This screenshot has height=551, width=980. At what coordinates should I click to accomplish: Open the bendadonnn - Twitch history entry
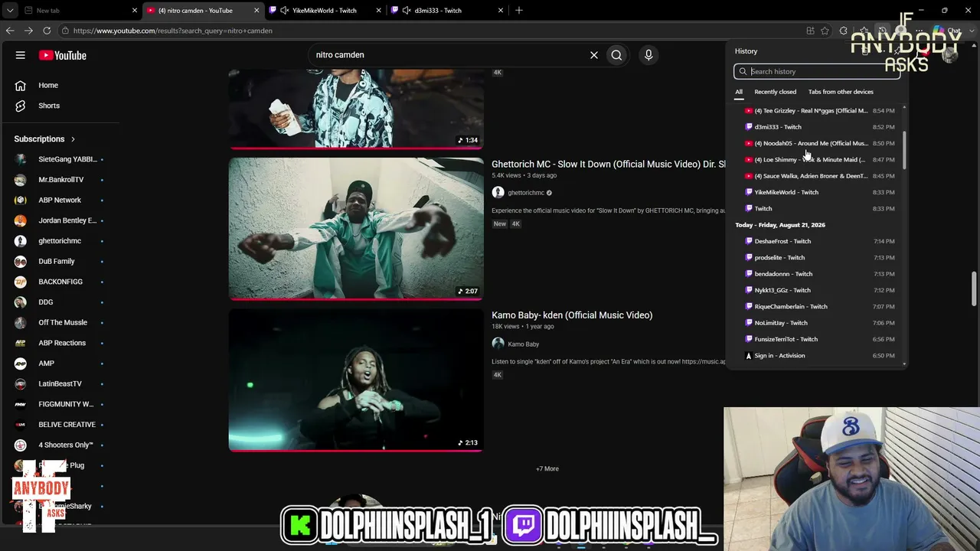(x=820, y=274)
